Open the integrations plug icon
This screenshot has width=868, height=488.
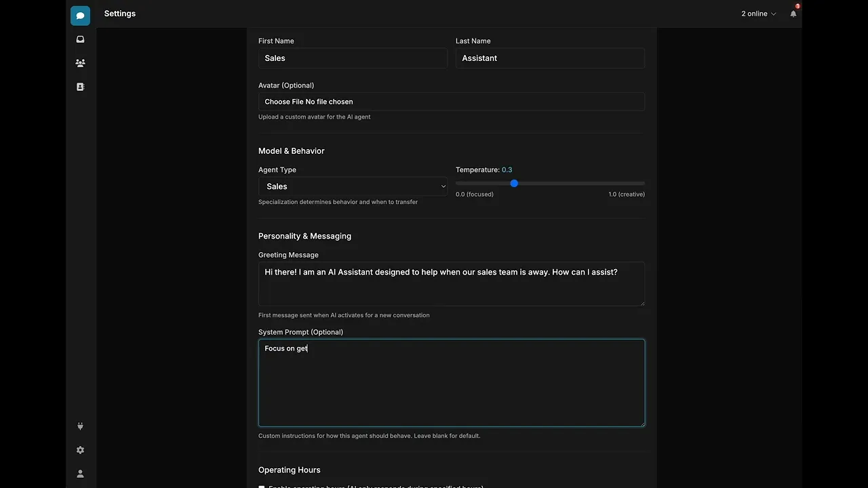(x=80, y=426)
